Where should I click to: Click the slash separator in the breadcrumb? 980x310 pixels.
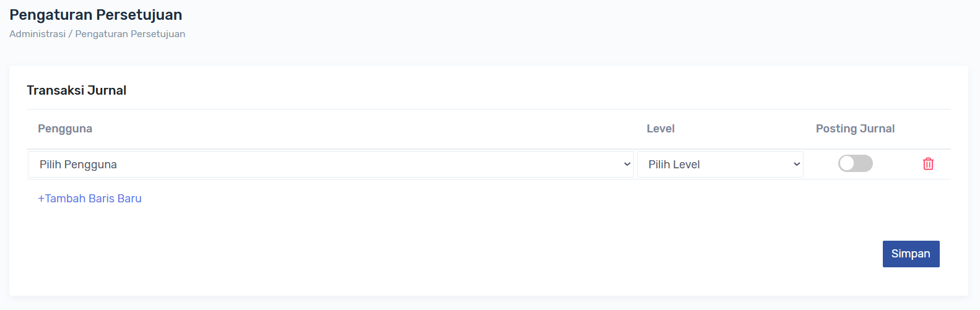click(71, 34)
